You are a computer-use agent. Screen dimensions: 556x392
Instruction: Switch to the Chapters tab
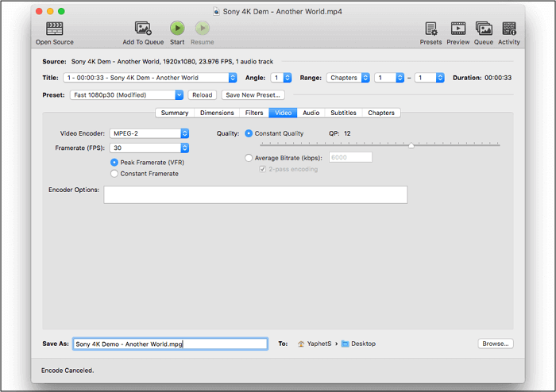pyautogui.click(x=381, y=113)
